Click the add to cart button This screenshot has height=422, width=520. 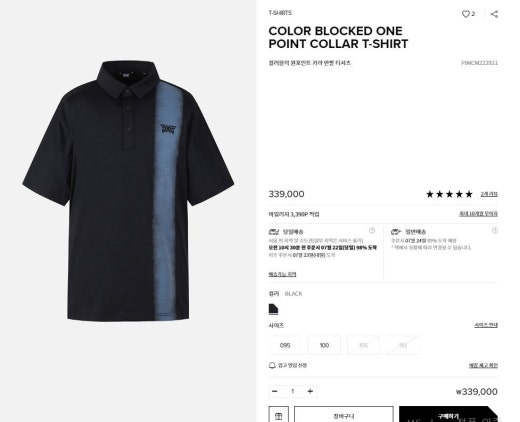pos(344,415)
